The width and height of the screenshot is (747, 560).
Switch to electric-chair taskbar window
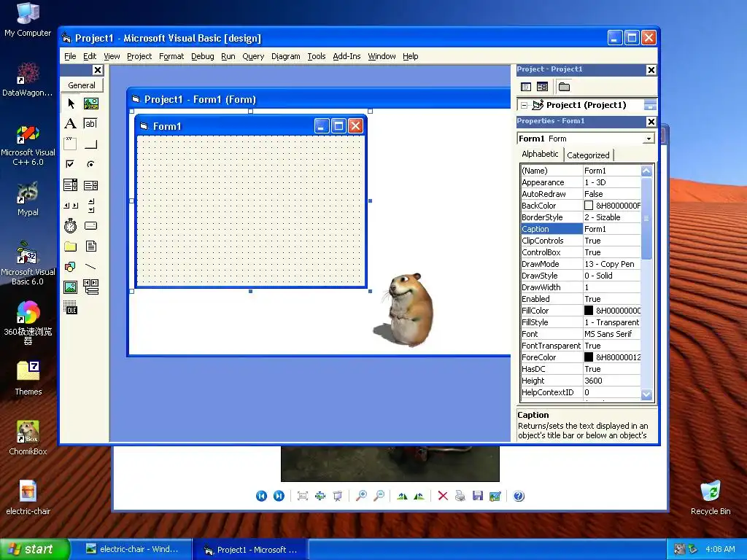(x=133, y=549)
